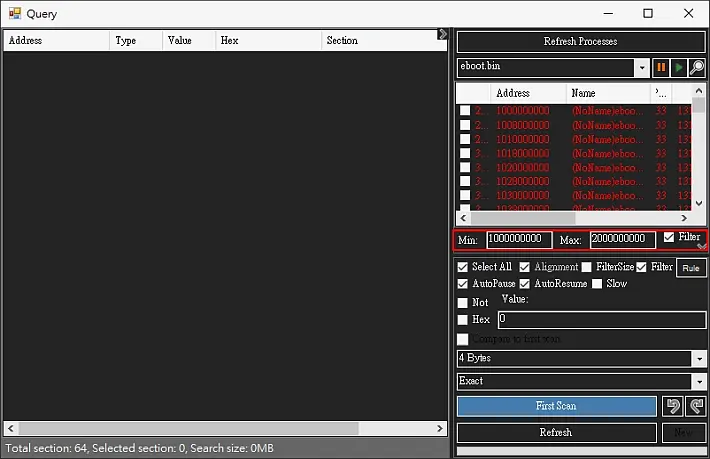Click the results horizontal scrollbar thumb
The height and width of the screenshot is (459, 710).
189,428
